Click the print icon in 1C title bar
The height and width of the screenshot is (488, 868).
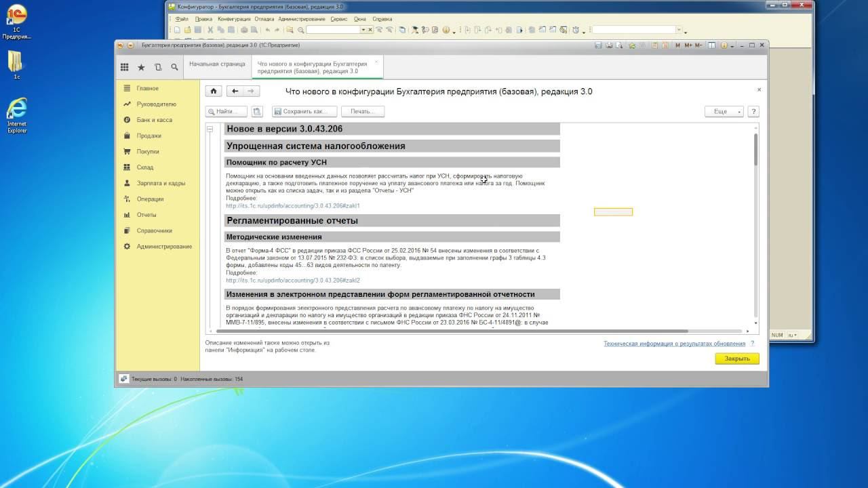609,45
